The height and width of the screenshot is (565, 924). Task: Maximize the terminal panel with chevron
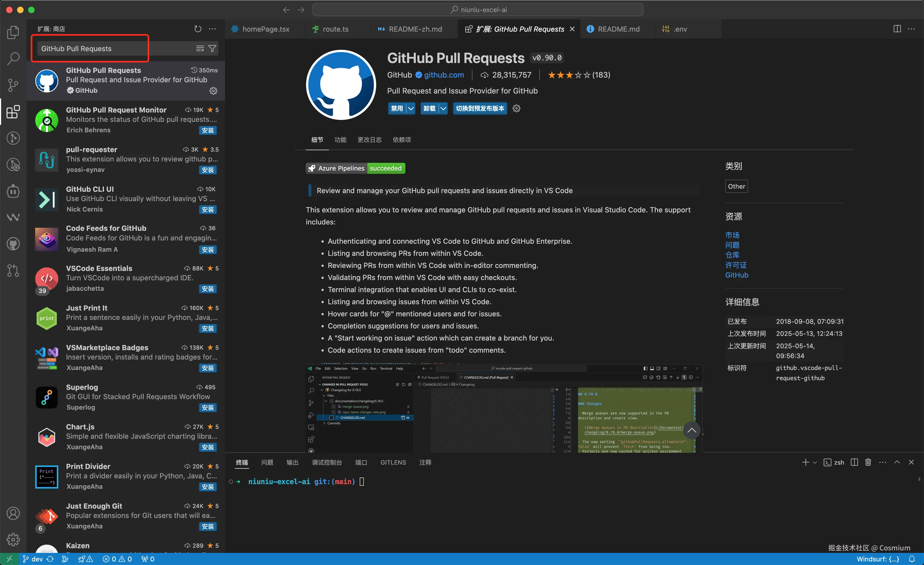(897, 462)
